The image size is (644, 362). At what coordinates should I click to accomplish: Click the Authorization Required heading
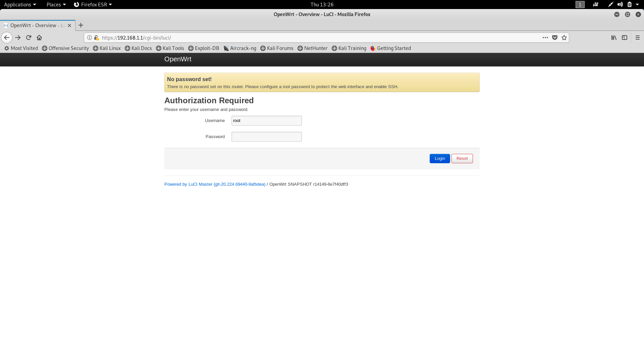209,101
